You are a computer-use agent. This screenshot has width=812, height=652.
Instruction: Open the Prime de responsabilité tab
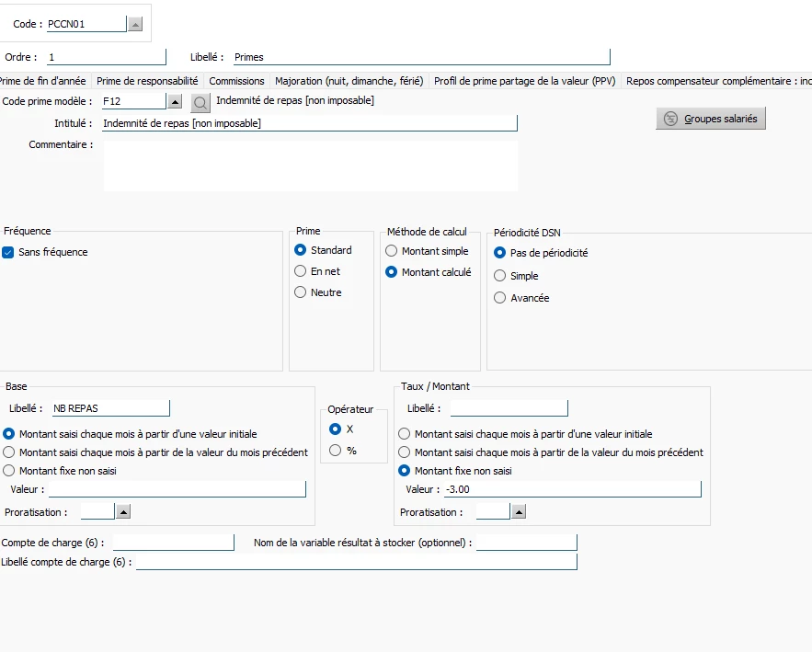[x=147, y=81]
